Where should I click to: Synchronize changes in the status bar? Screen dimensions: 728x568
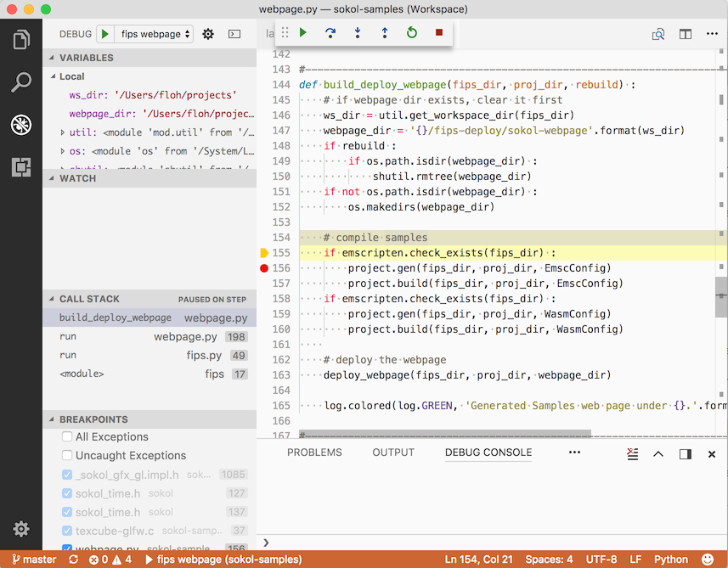click(73, 560)
